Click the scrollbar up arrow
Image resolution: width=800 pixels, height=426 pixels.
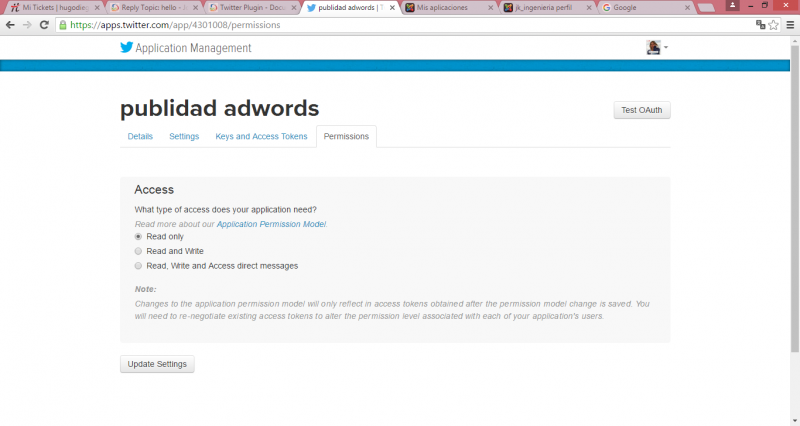click(x=795, y=40)
